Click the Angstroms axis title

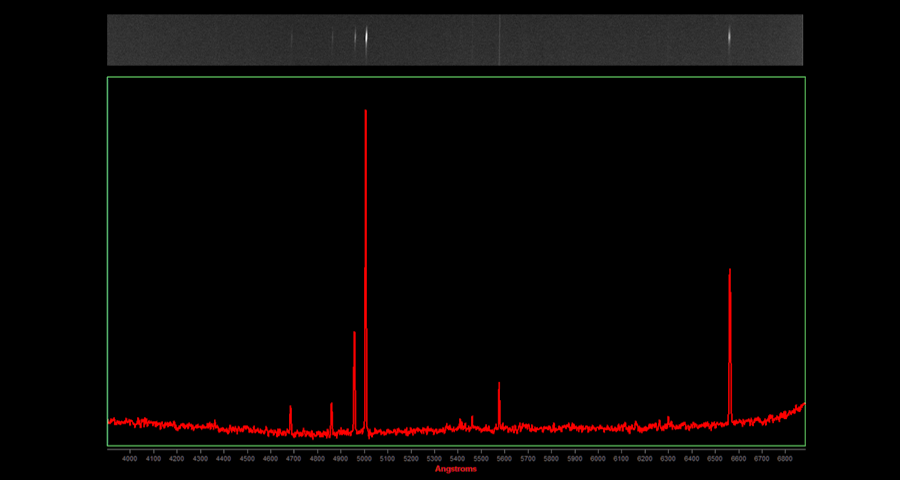tap(455, 469)
